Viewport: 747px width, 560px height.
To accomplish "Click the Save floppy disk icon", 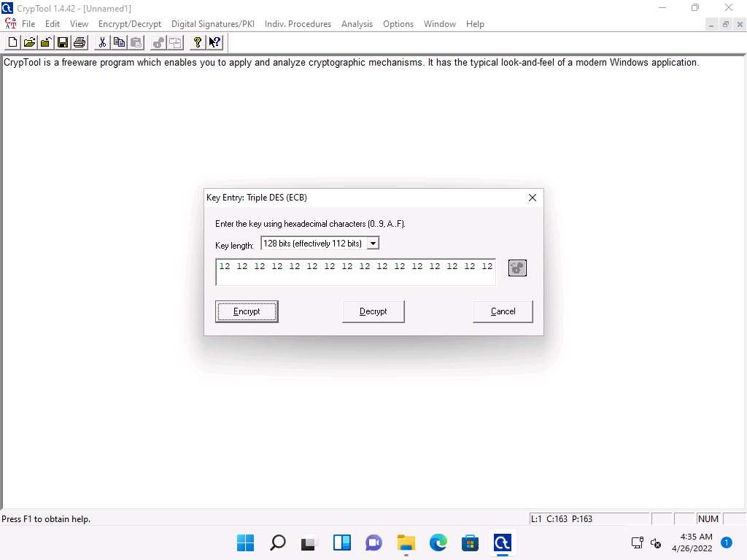I will [x=63, y=42].
